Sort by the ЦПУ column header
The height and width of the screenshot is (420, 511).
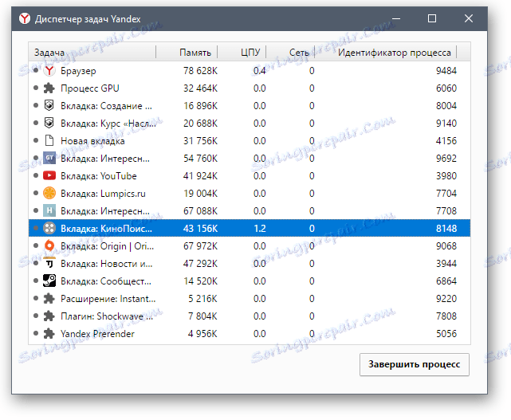(x=242, y=52)
